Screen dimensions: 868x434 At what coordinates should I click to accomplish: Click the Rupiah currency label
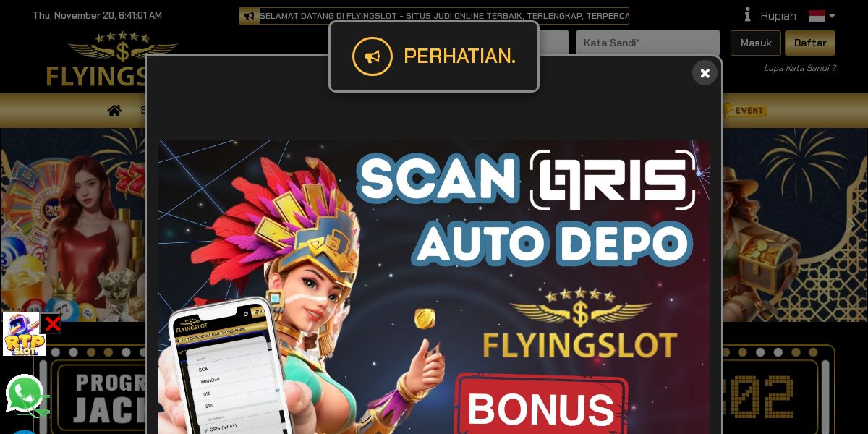coord(778,15)
